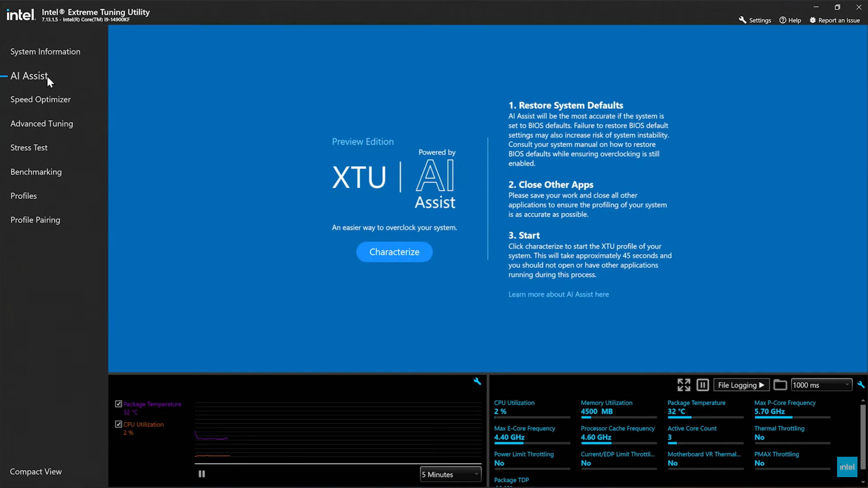Click the monitor panel wrench icon

tap(861, 385)
